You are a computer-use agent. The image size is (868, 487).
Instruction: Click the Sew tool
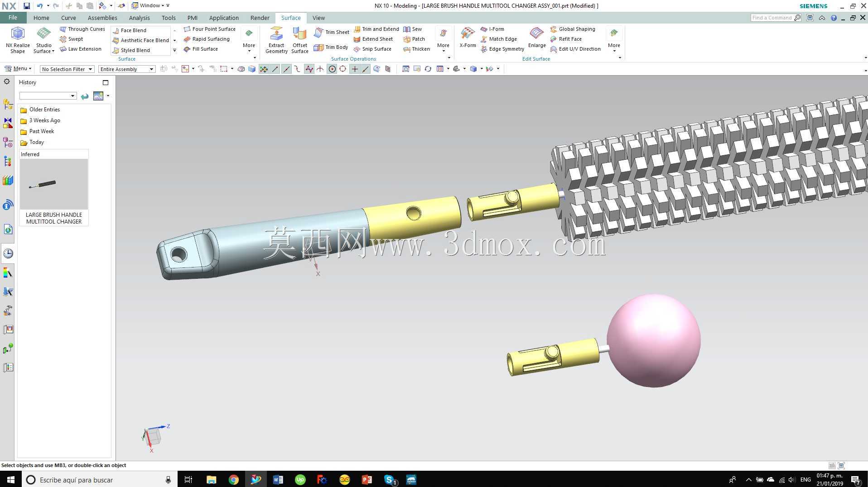tap(413, 29)
